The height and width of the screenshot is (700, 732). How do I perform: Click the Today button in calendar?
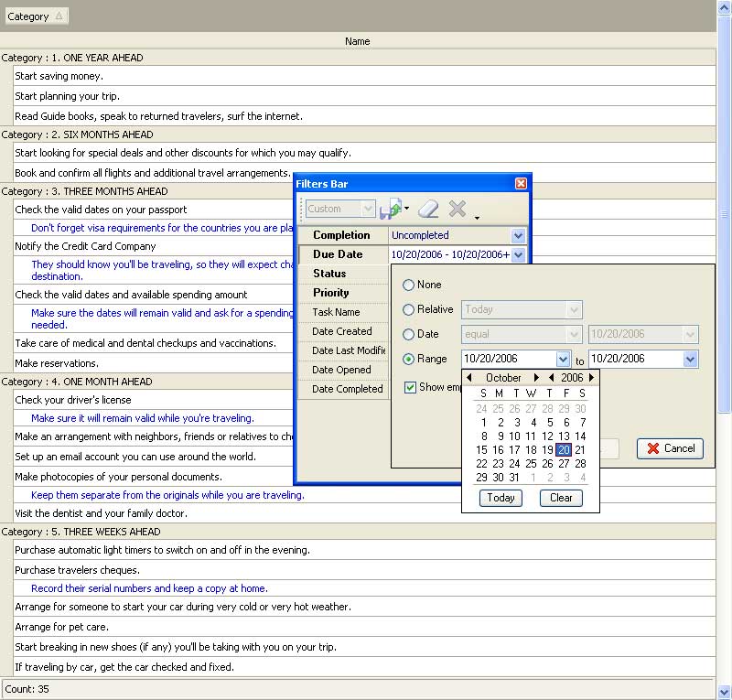(501, 498)
